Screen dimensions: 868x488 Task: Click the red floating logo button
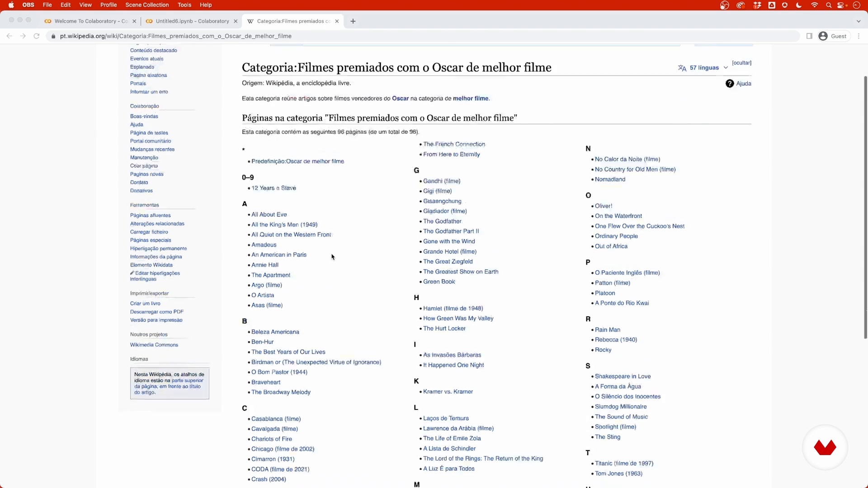pos(825,447)
